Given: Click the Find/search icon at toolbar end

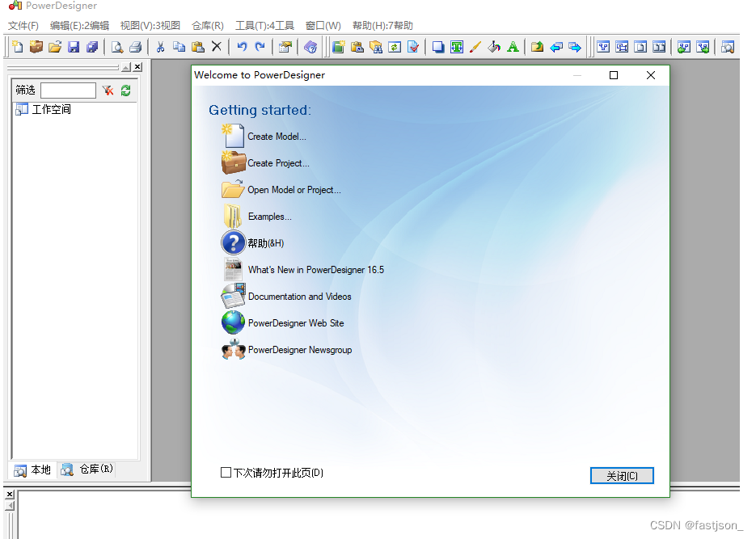Looking at the screenshot, I should pos(728,47).
